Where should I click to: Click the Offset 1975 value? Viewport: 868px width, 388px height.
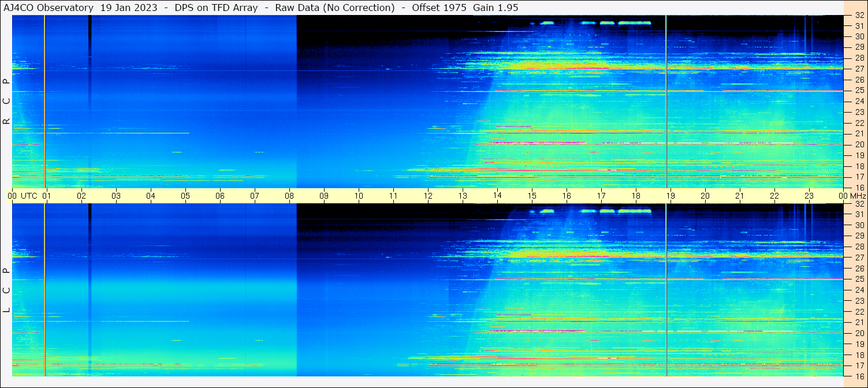point(439,8)
